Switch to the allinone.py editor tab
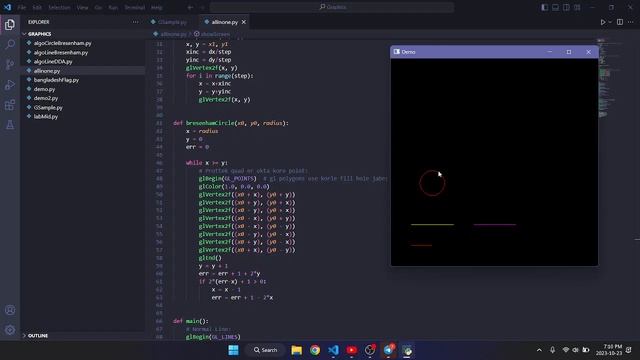Viewport: 640px width, 360px height. pos(225,22)
